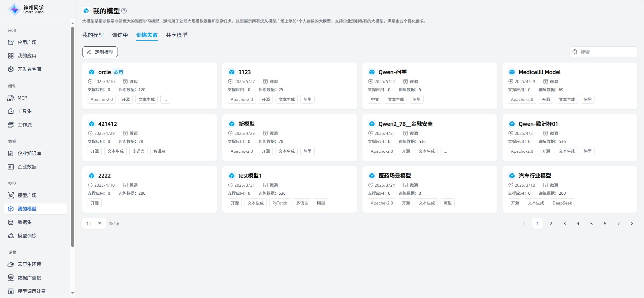Viewport: 644px width, 298px height.
Task: Open 开发者空间 in the sidebar
Action: (29, 69)
